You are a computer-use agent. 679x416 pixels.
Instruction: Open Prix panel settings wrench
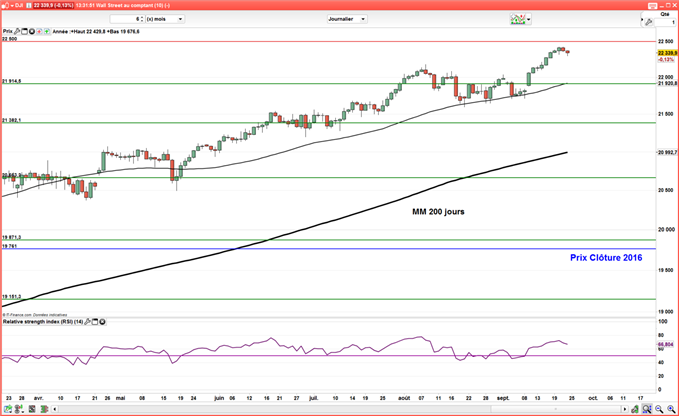click(17, 32)
